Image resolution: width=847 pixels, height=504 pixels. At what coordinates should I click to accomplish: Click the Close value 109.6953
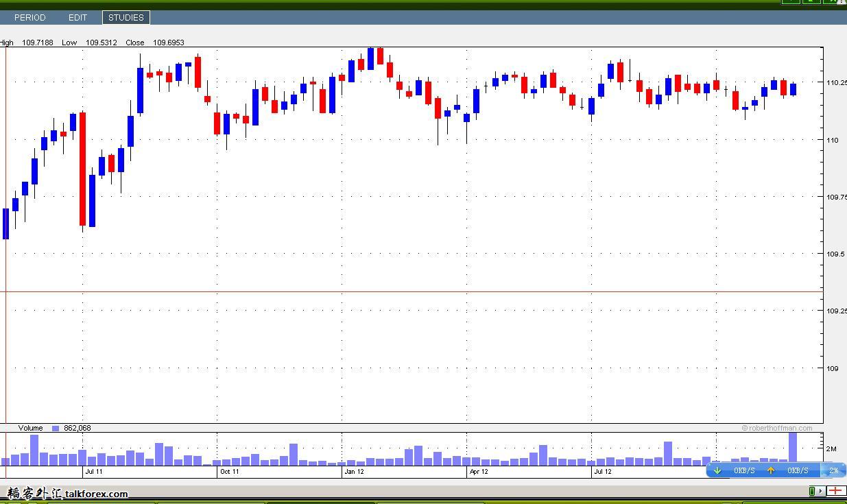click(x=169, y=43)
